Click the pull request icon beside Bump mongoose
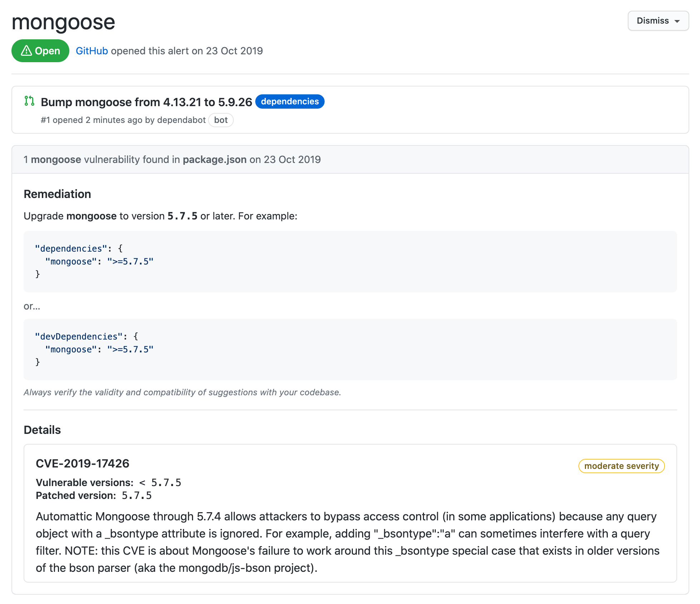The image size is (700, 604). tap(29, 101)
